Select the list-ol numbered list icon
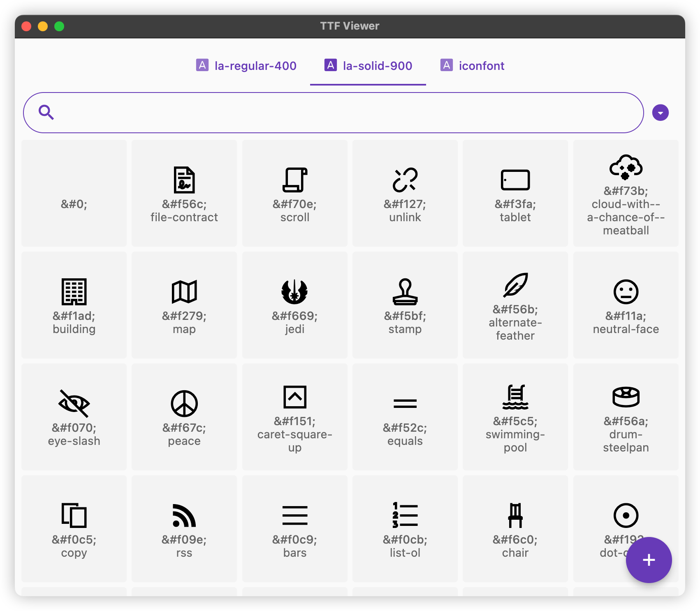This screenshot has height=611, width=700. [405, 515]
